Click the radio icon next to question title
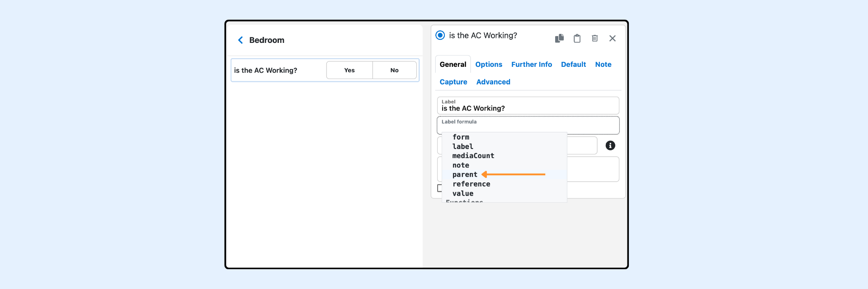This screenshot has width=868, height=289. coord(440,35)
